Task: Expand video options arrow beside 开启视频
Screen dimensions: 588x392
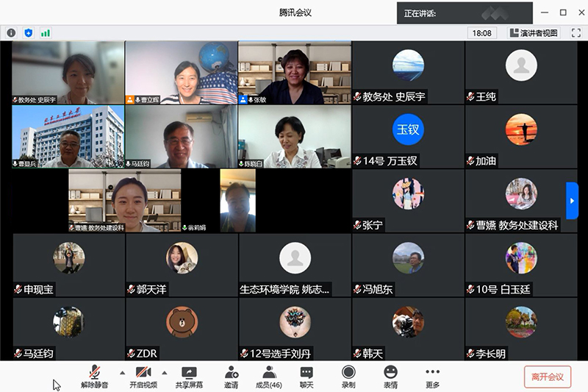Action: [164, 372]
